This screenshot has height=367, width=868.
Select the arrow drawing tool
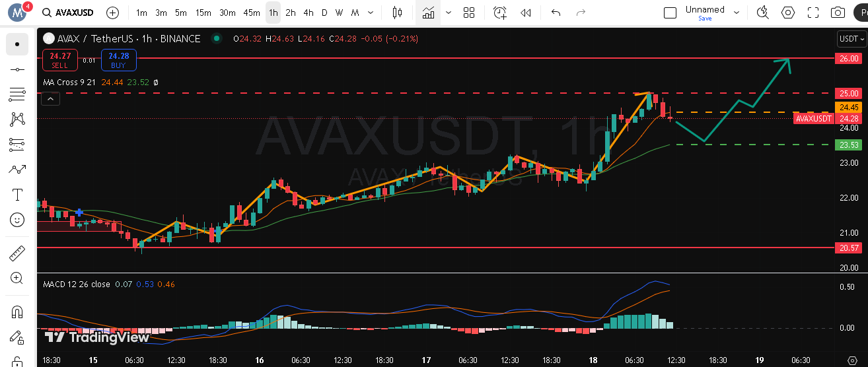click(17, 170)
